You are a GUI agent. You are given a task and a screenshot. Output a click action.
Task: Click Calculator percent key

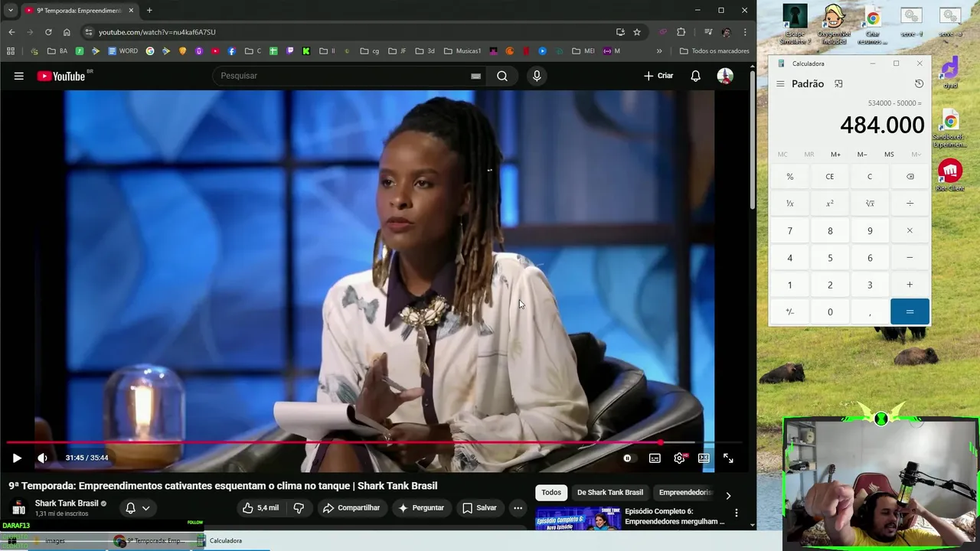[x=790, y=177]
